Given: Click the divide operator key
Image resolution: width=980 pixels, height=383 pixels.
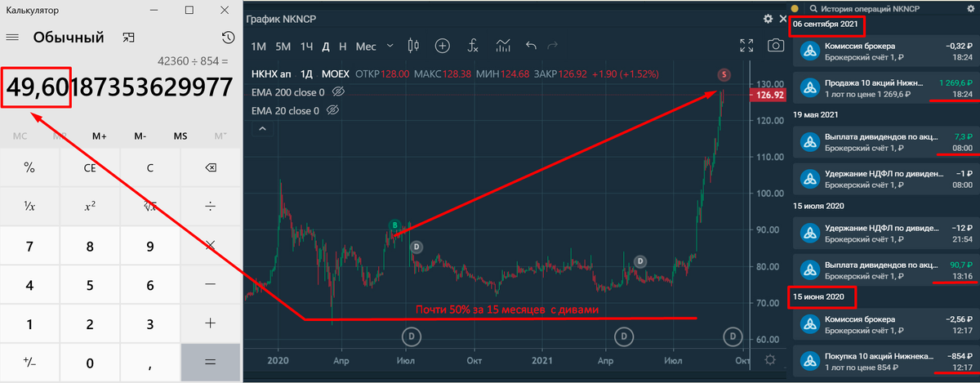Looking at the screenshot, I should click(x=211, y=207).
